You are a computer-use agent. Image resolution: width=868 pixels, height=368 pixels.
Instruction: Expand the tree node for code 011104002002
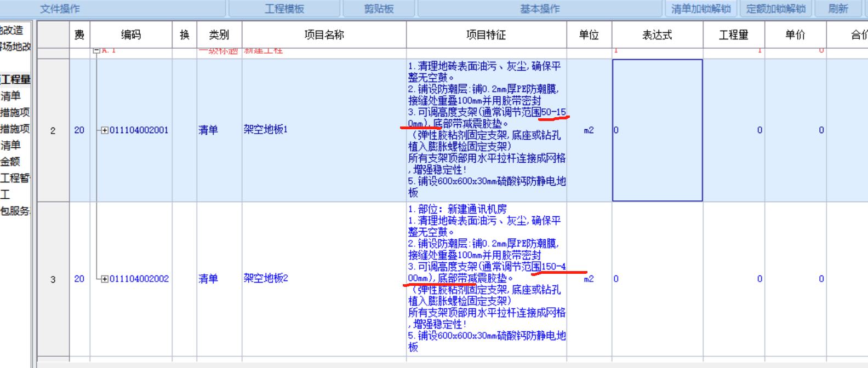point(105,279)
